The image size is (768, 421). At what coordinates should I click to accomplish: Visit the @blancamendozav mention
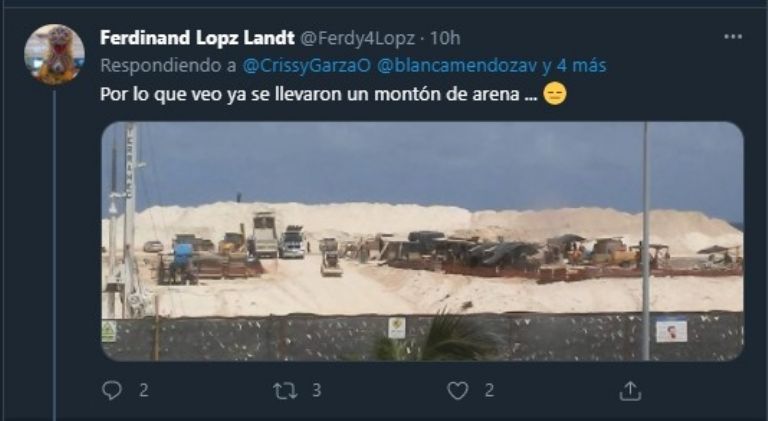click(x=457, y=66)
